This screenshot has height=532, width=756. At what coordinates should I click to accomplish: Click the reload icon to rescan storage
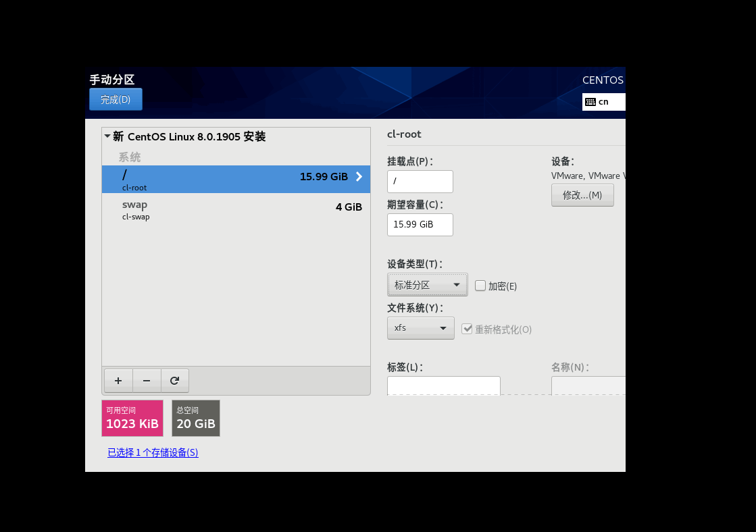(175, 380)
